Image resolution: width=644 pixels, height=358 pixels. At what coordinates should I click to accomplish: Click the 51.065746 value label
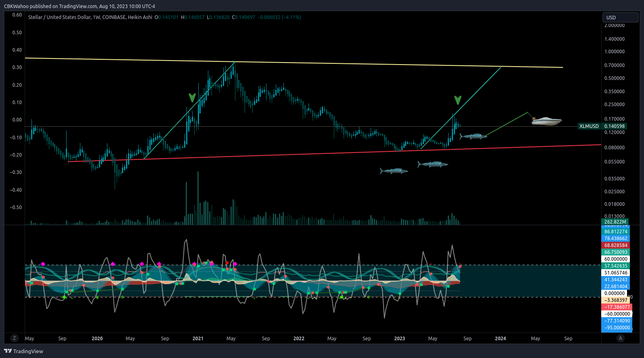pos(616,273)
